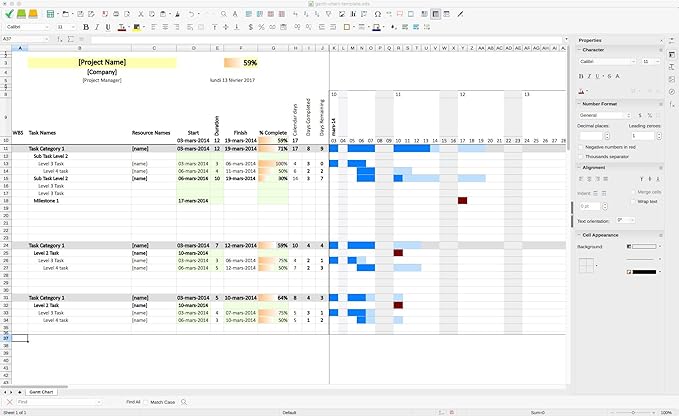
Task: Open the toolbar font name dropdown
Action: (47, 27)
